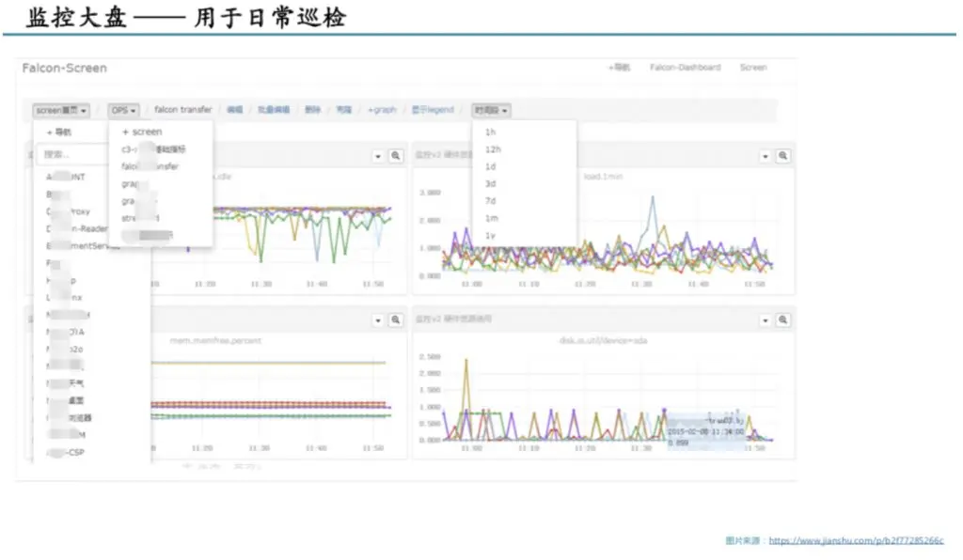Open the disk.io.util graph's dropdown arrow
Screen dimensions: 963x560
[x=766, y=320]
